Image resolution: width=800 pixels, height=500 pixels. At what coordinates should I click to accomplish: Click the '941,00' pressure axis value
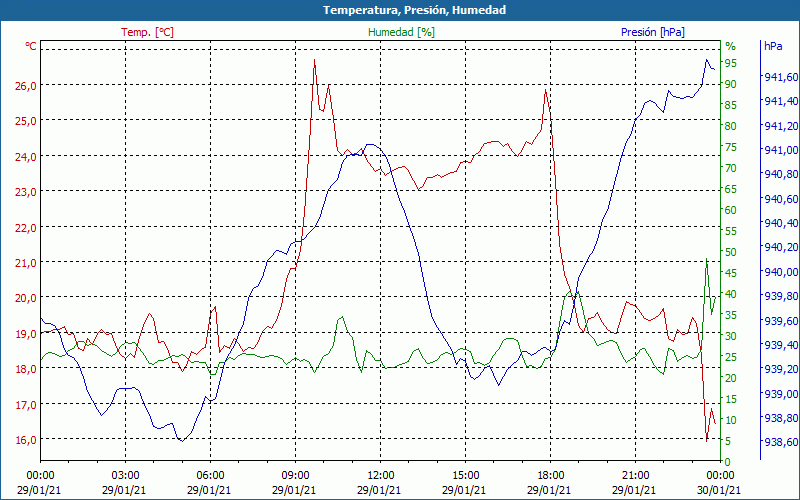pos(781,150)
